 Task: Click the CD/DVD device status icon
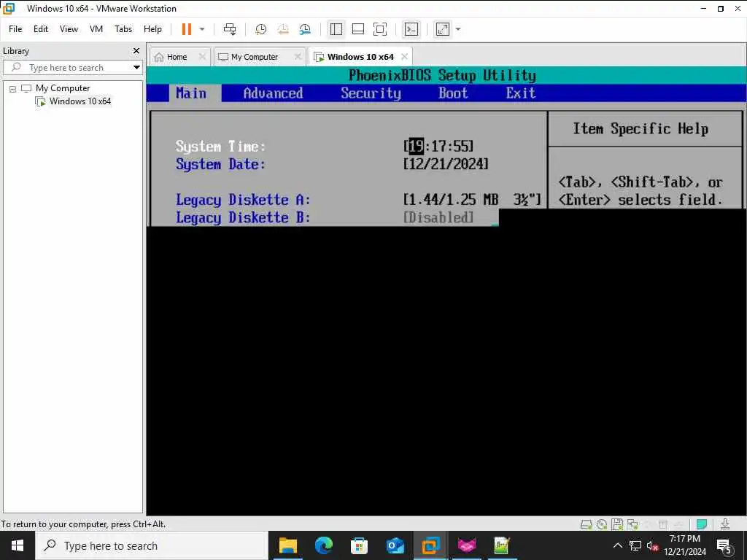click(602, 524)
